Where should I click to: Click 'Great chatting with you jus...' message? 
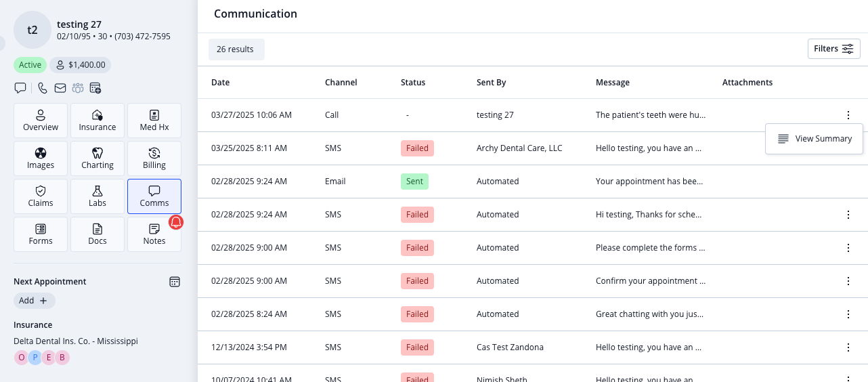651,314
